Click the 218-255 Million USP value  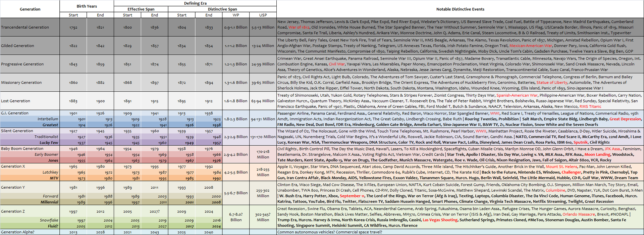[263, 172]
